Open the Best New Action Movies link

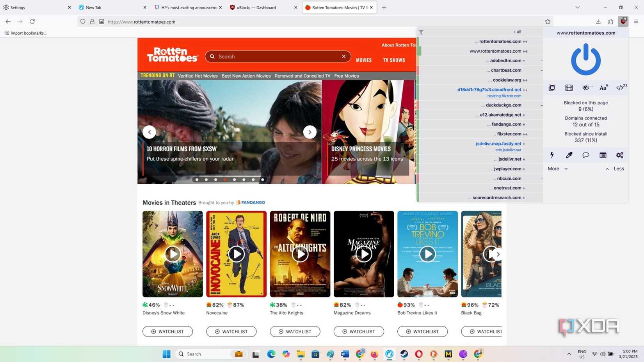246,76
